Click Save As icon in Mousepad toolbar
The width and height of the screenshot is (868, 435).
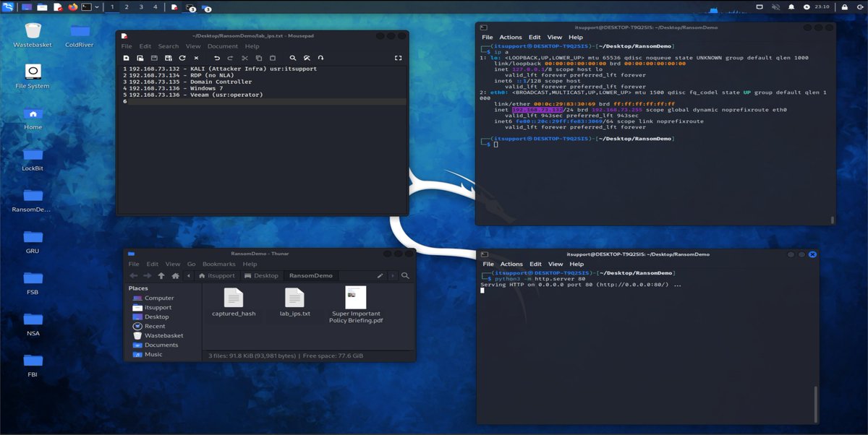[168, 58]
